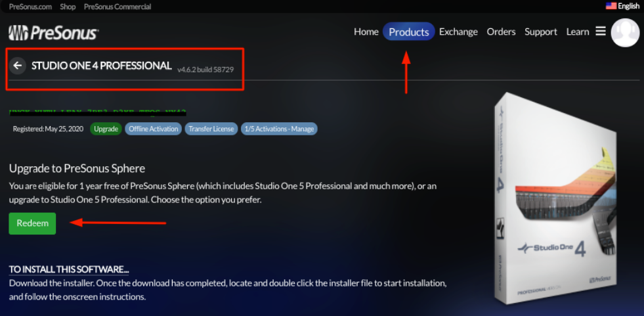This screenshot has width=644, height=316.
Task: Open the Learn menu item
Action: pos(578,32)
